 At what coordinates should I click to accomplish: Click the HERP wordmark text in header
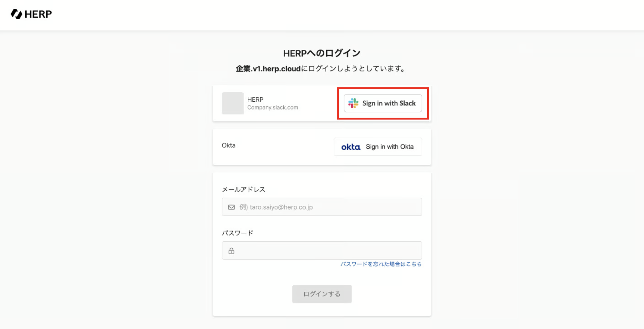pos(38,14)
